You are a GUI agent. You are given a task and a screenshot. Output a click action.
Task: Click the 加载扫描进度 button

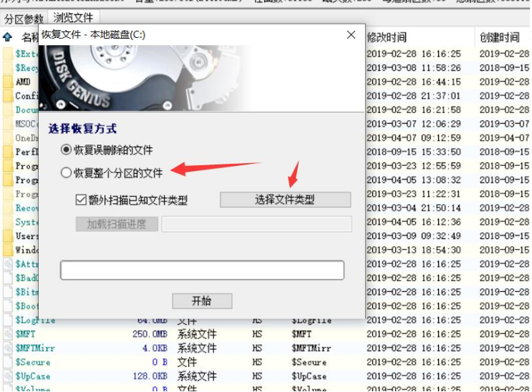[117, 224]
